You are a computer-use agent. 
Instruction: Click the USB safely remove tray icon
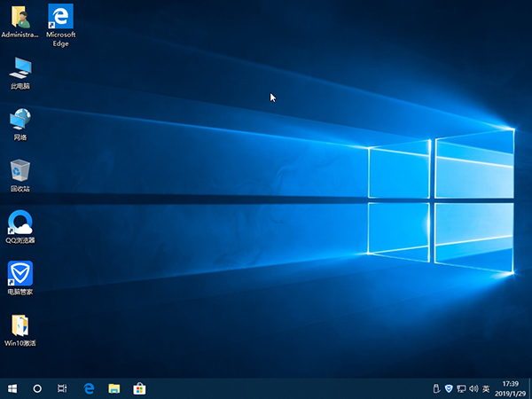436,388
